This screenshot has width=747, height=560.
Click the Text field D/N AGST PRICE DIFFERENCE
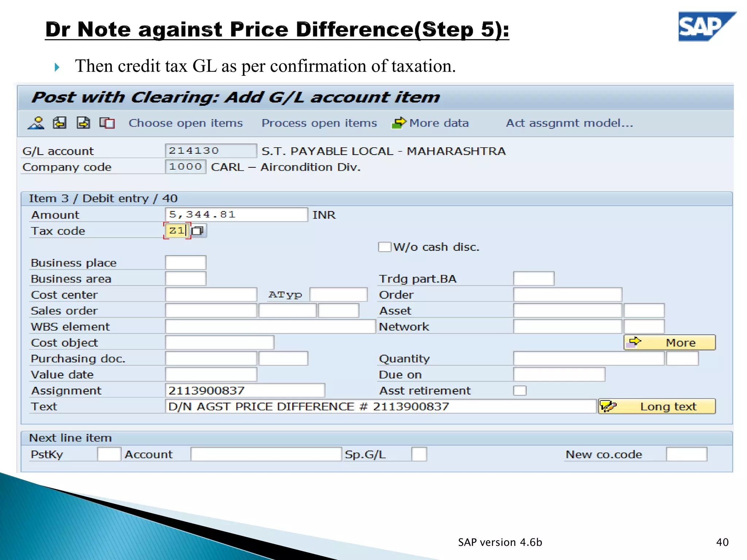pyautogui.click(x=381, y=406)
